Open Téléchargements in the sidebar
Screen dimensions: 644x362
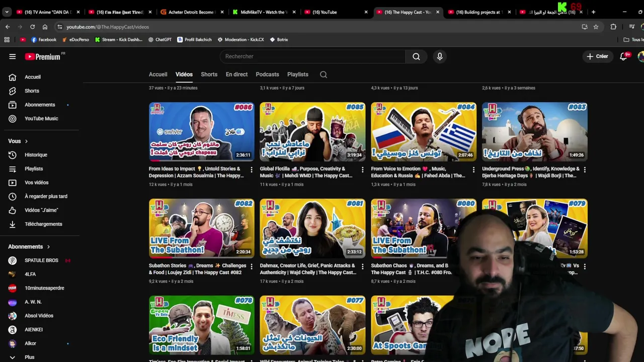(43, 224)
